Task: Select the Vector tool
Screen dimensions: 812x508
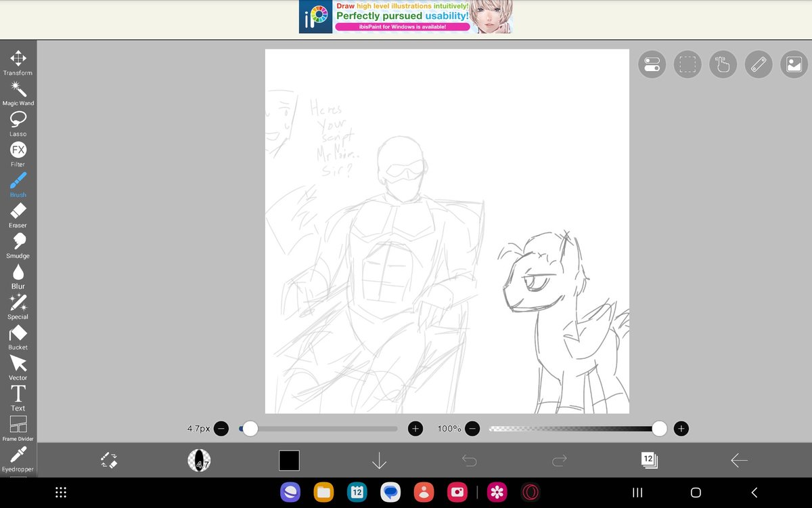Action: pyautogui.click(x=18, y=368)
